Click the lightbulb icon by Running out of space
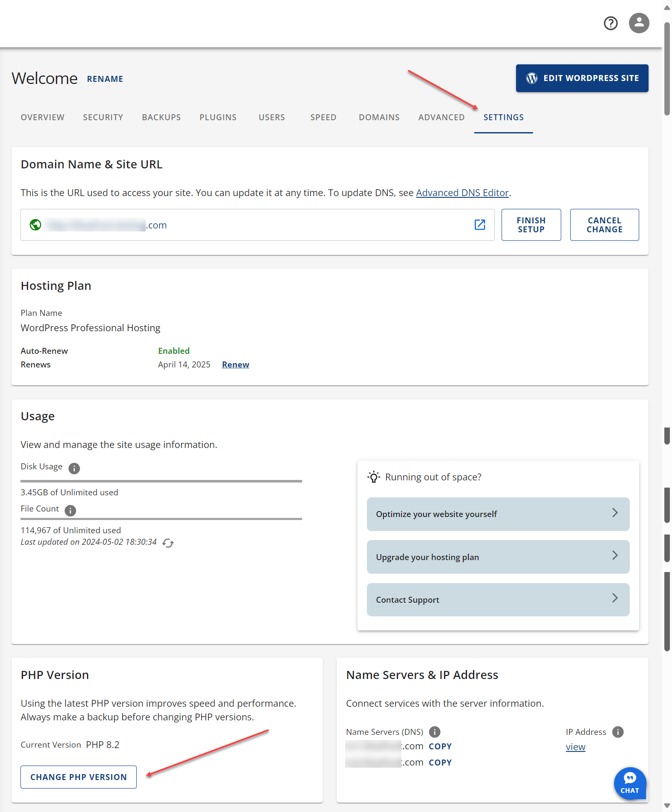Screen dimensions: 672x812 (x=374, y=477)
